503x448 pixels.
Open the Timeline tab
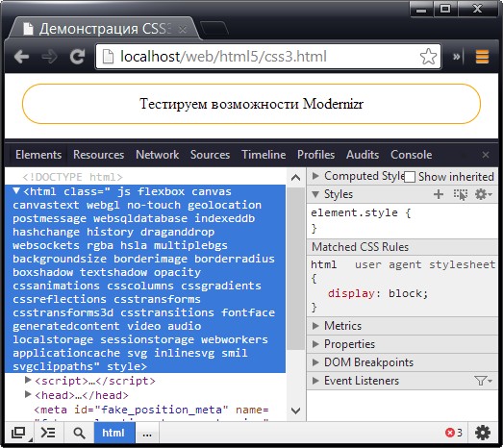coord(264,155)
